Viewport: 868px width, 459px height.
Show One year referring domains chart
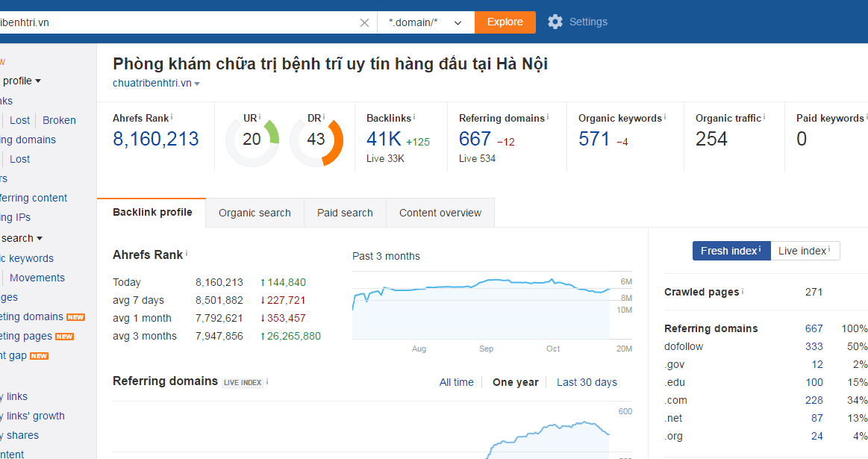516,382
